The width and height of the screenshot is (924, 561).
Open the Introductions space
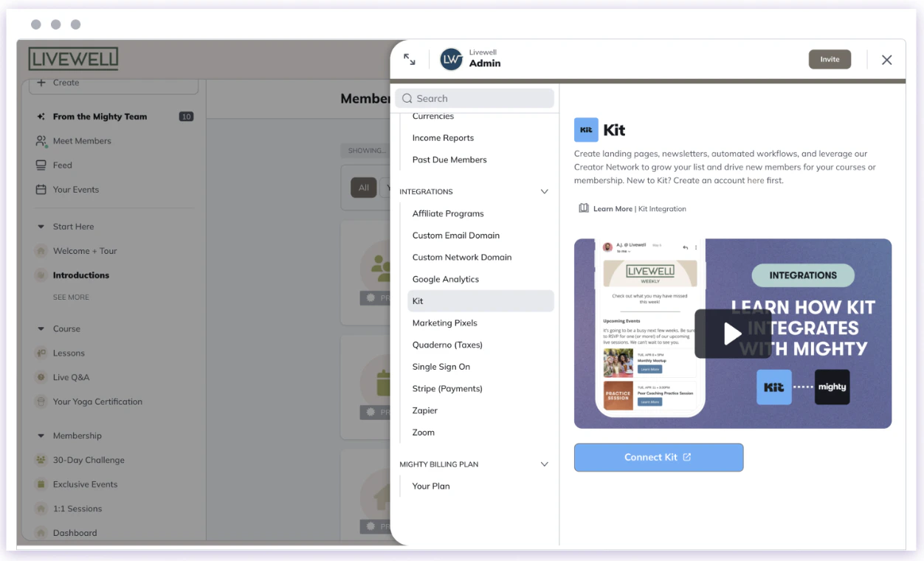[x=81, y=275]
